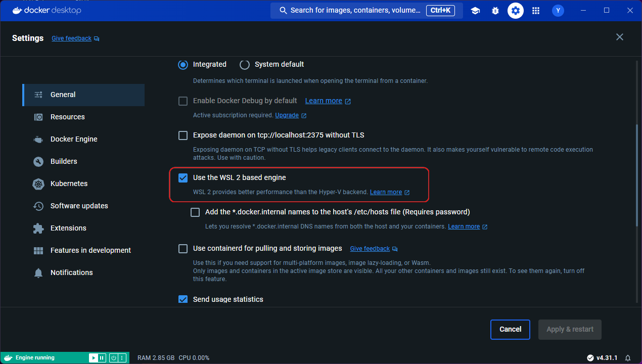642x364 pixels.
Task: Click the Extensions puzzle icon in sidebar
Action: pyautogui.click(x=38, y=228)
